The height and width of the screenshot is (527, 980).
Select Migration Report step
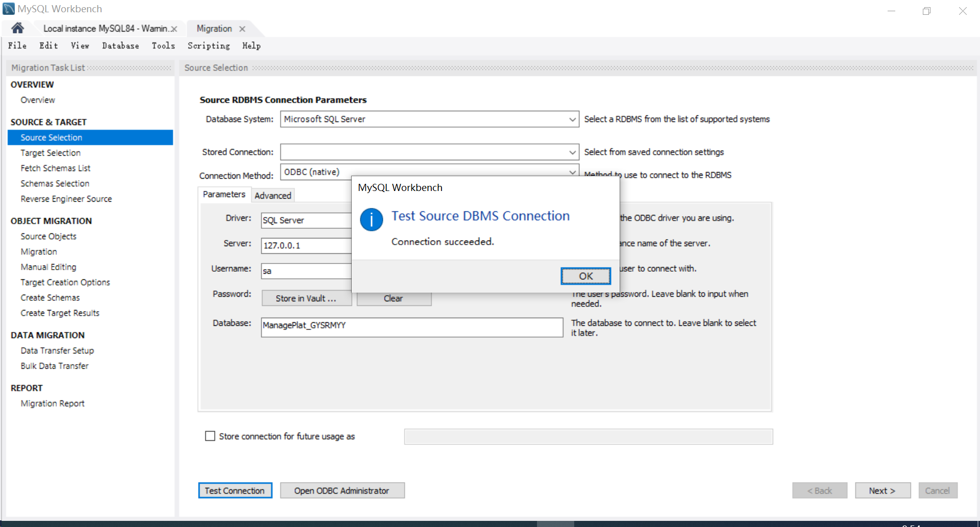click(x=53, y=403)
